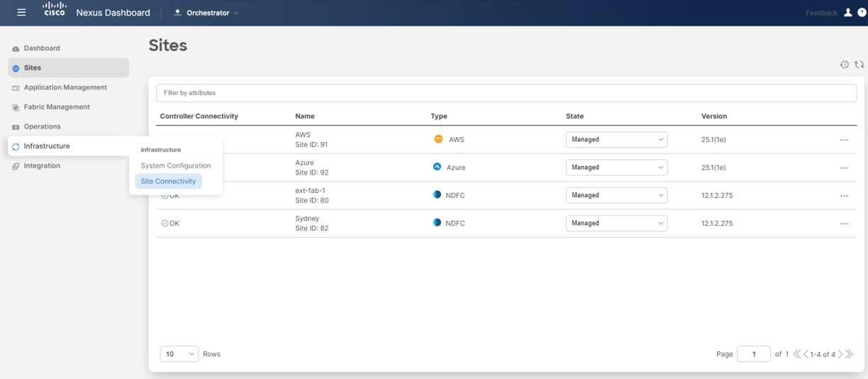Sort by State column header

click(574, 116)
